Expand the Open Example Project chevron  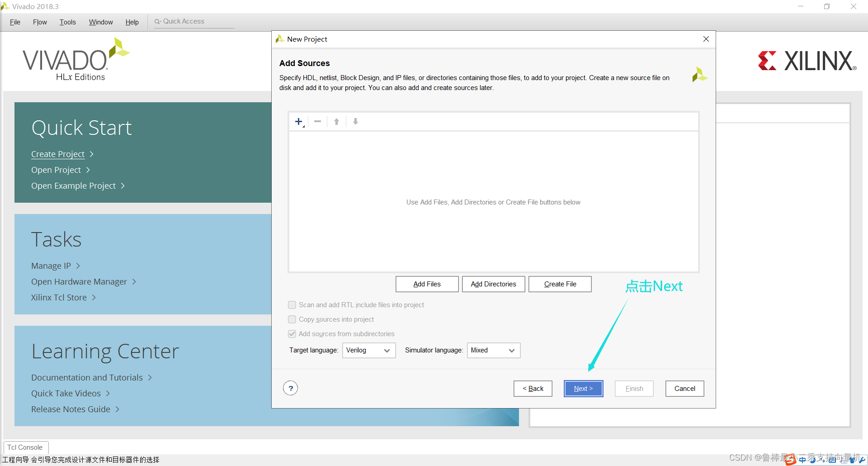123,186
